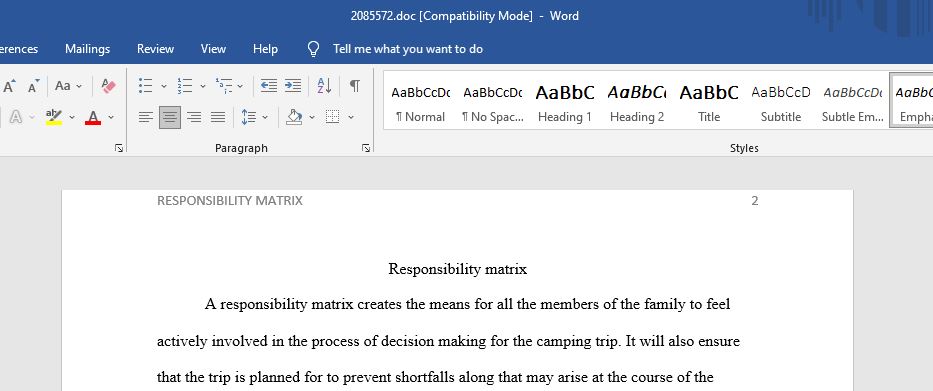
Task: Apply text effects outline A icon
Action: pos(15,117)
